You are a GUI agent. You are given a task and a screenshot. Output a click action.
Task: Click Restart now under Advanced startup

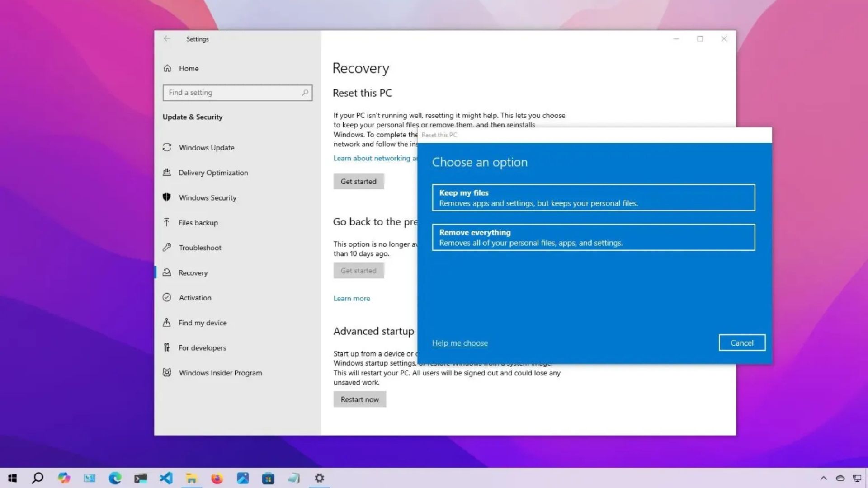pos(359,399)
